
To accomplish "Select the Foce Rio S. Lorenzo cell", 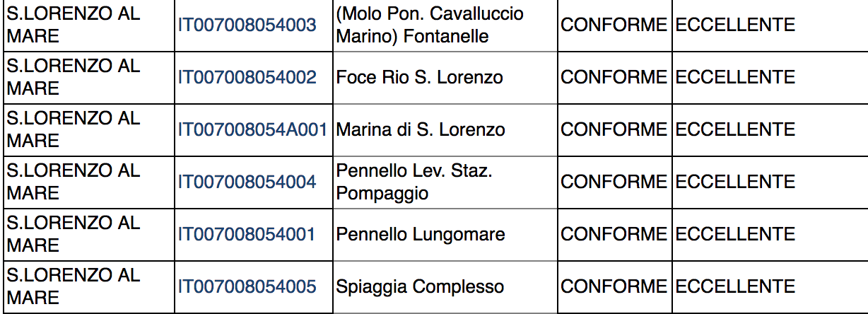I will point(420,77).
